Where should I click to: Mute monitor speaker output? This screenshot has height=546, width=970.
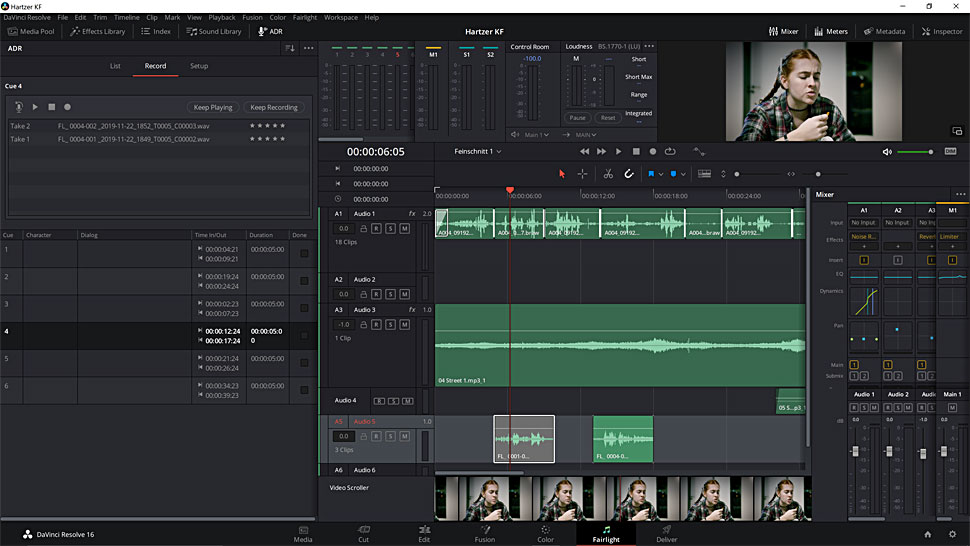click(x=887, y=152)
